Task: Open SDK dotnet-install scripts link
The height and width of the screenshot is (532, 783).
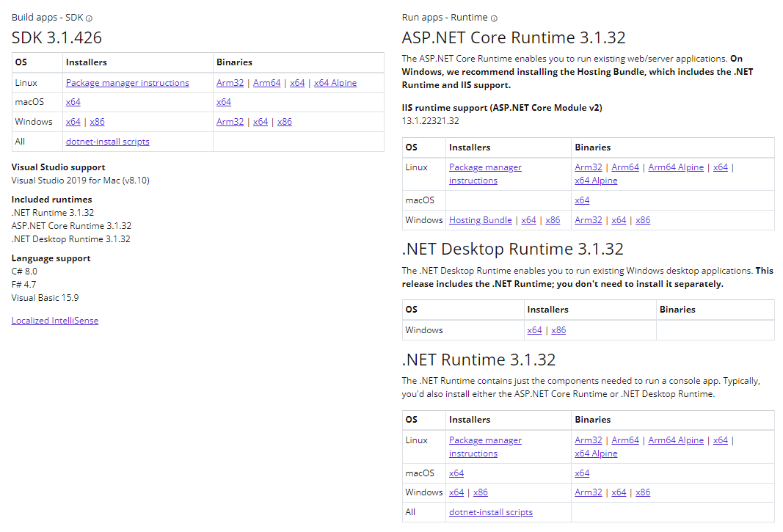Action: (107, 142)
